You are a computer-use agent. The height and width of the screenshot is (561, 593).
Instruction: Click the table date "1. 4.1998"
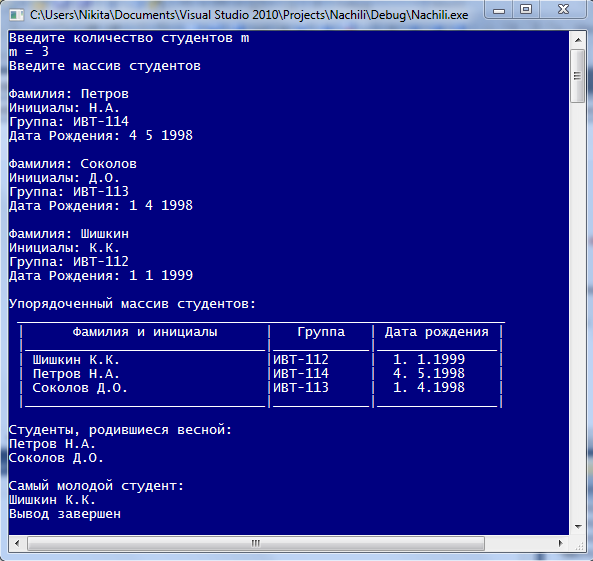429,387
